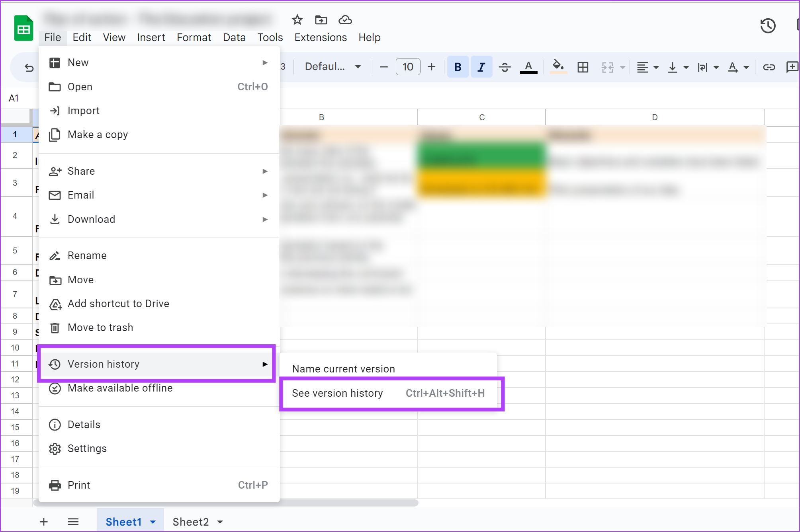
Task: Expand the Sheet1 tab options arrow
Action: coord(153,522)
